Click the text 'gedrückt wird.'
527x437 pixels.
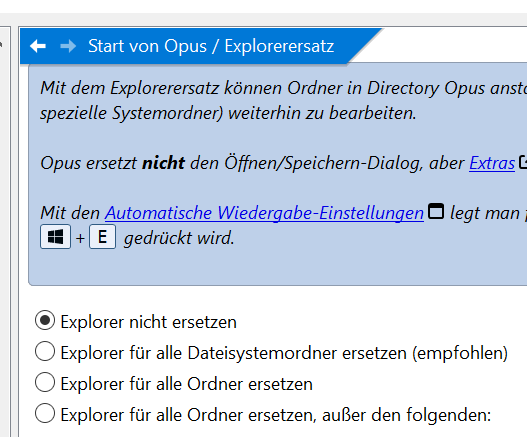coord(179,238)
